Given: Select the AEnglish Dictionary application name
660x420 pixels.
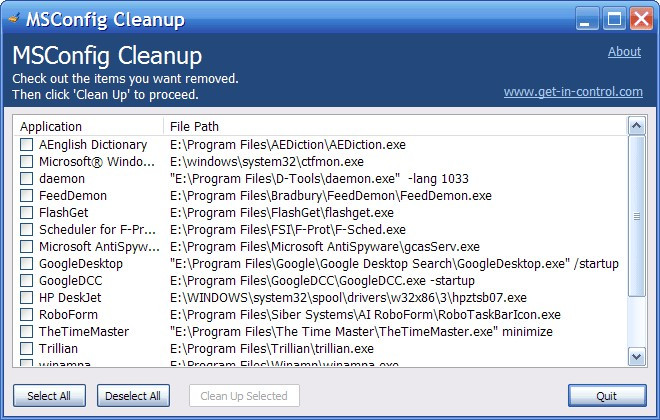Looking at the screenshot, I should tap(93, 145).
